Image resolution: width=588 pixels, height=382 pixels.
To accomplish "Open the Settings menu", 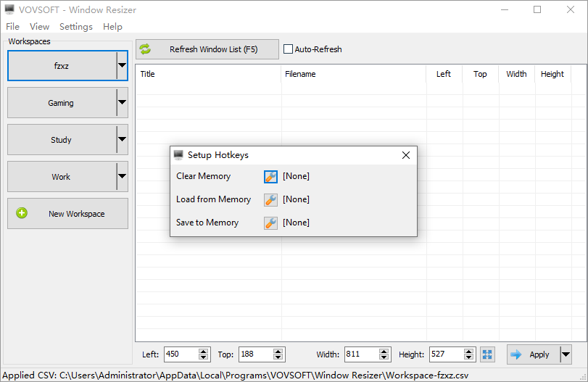I will coord(75,27).
